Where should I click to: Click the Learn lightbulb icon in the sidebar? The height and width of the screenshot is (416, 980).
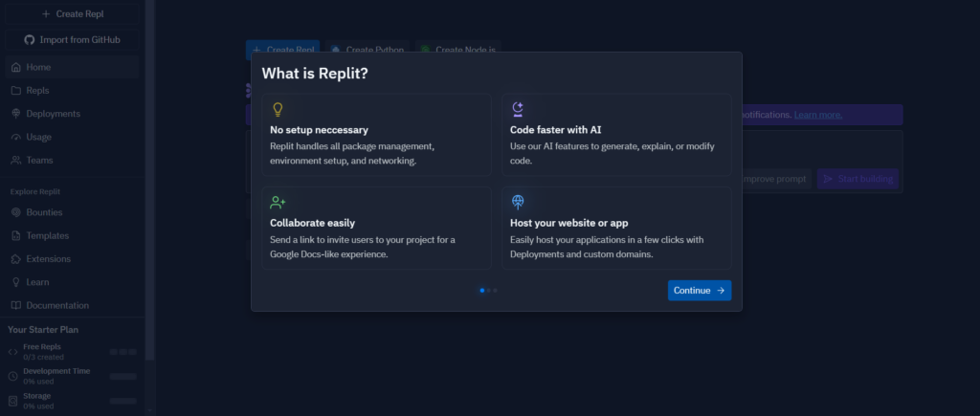[x=16, y=282]
